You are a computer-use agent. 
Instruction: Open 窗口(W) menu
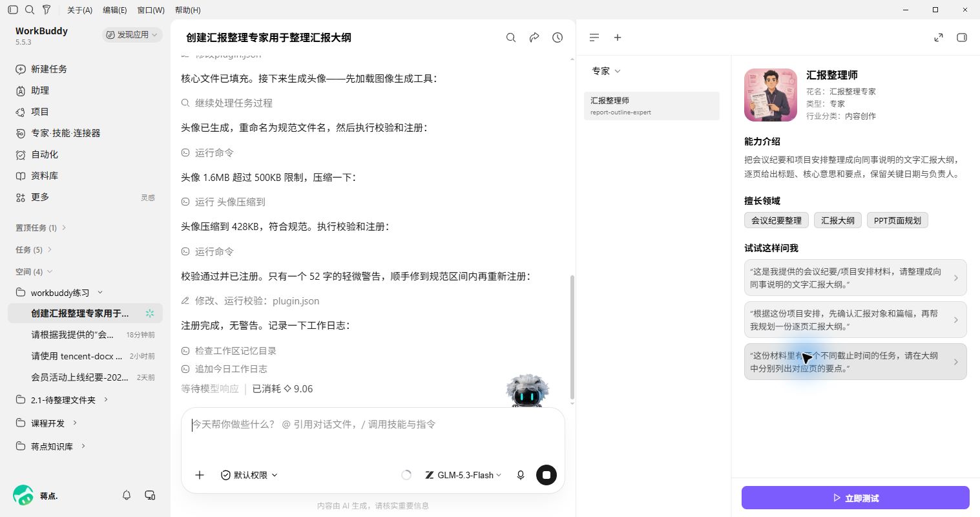pos(151,10)
